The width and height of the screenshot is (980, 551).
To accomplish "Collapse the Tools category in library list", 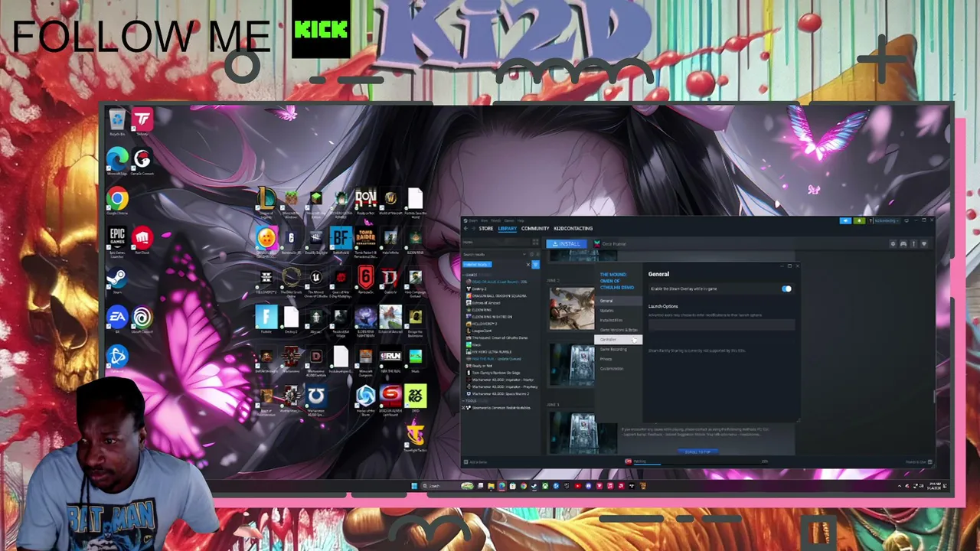I will 469,401.
